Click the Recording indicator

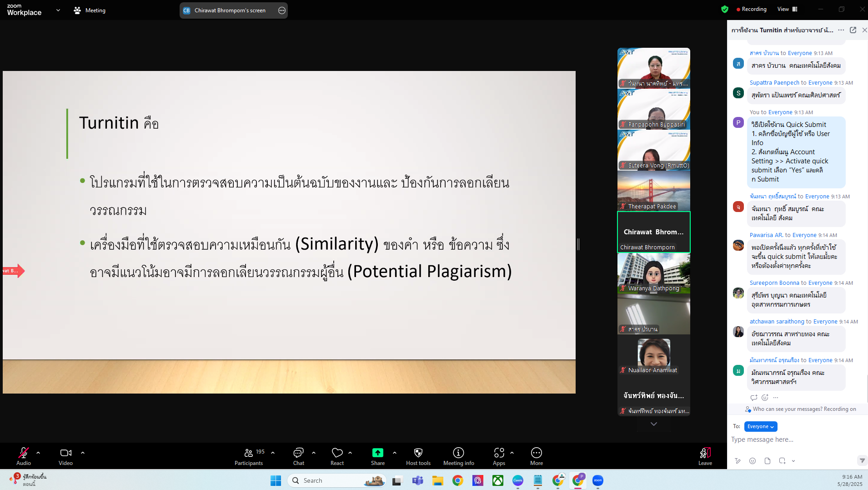tap(752, 9)
